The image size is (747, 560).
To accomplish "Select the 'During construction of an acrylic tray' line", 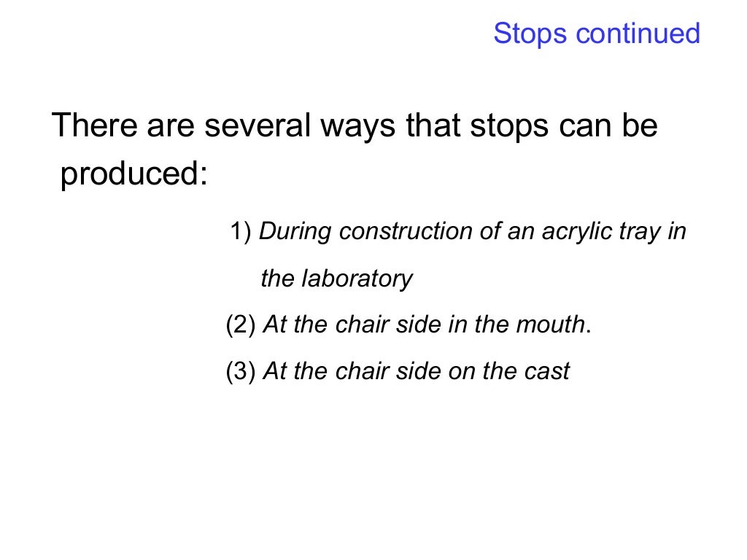I will [x=472, y=232].
